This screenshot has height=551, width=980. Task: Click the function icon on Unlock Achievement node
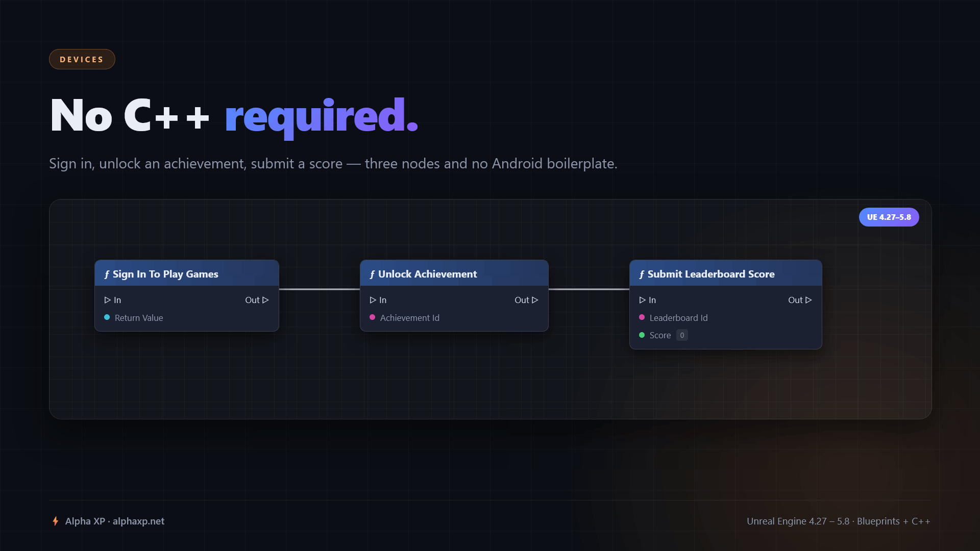tap(372, 274)
